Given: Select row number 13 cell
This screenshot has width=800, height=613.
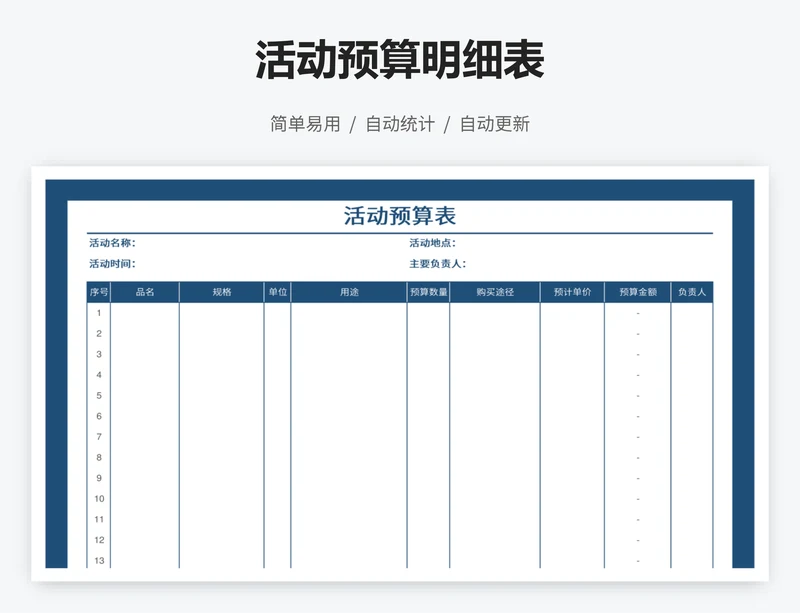Looking at the screenshot, I should [x=99, y=560].
